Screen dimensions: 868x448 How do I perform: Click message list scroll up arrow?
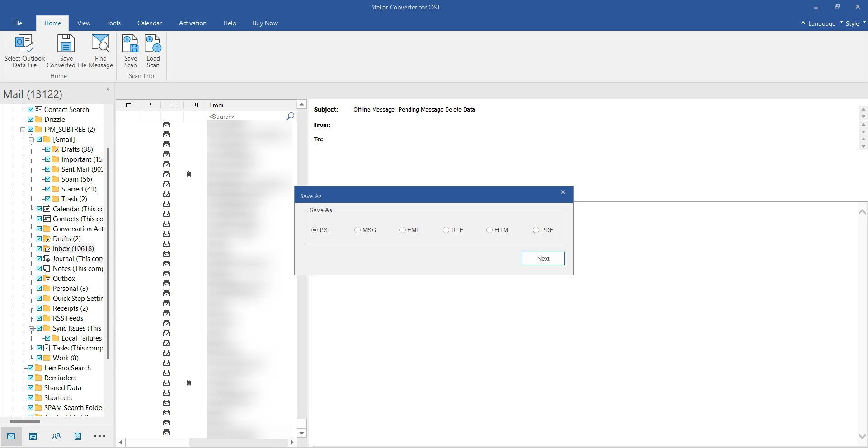click(302, 104)
